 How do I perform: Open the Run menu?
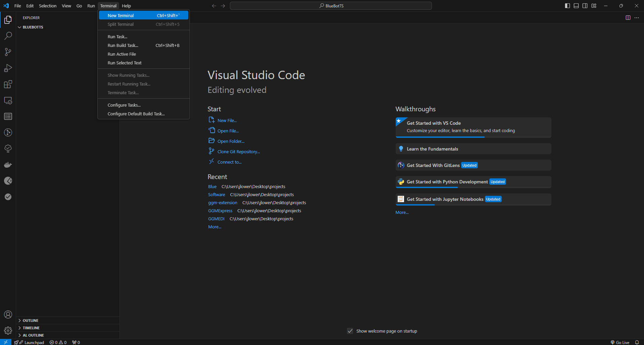[x=91, y=6]
